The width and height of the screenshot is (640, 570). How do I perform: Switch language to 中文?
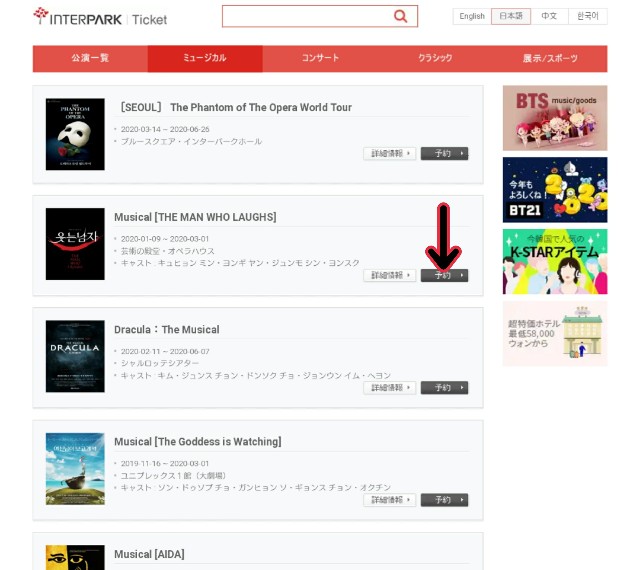(x=549, y=16)
